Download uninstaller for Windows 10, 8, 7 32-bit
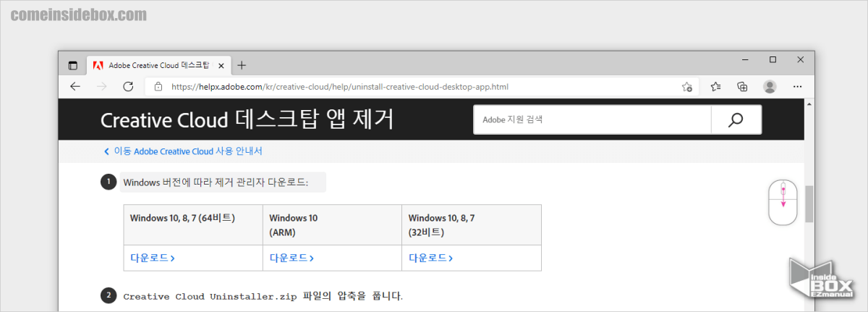The width and height of the screenshot is (868, 312). 431,258
